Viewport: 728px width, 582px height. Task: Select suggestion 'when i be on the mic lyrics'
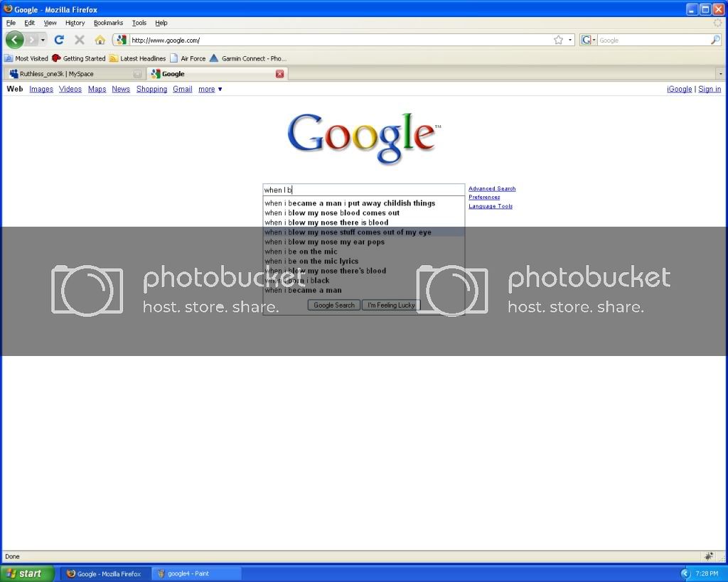click(x=363, y=262)
